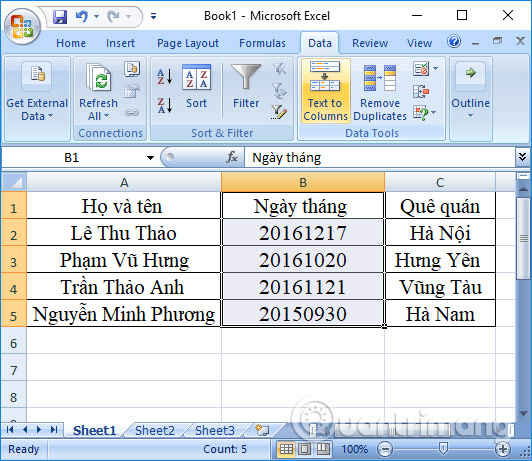The width and height of the screenshot is (532, 461).
Task: Undo the last action
Action: [x=82, y=16]
